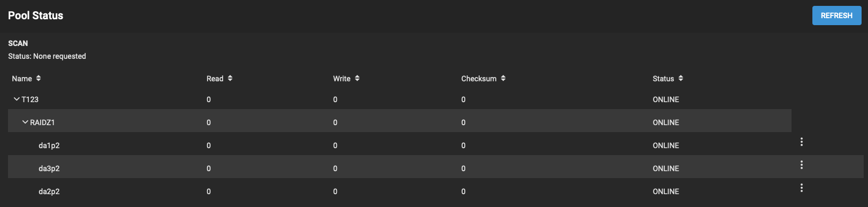
Task: Select the T123 pool name
Action: click(x=30, y=99)
